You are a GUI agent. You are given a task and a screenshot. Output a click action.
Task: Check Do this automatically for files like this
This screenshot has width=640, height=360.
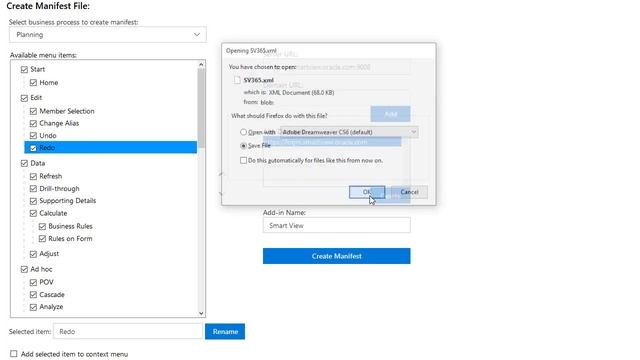243,160
